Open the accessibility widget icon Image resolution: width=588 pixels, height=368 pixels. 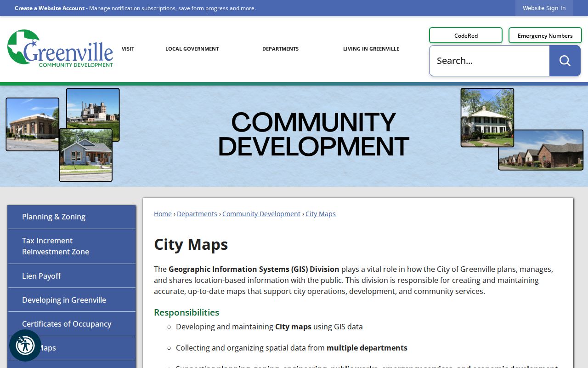coord(25,345)
